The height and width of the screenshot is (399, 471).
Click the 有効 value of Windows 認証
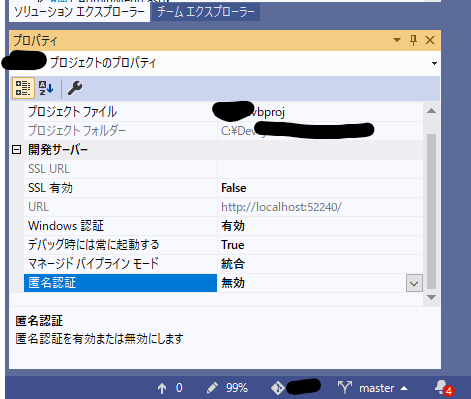pos(233,226)
